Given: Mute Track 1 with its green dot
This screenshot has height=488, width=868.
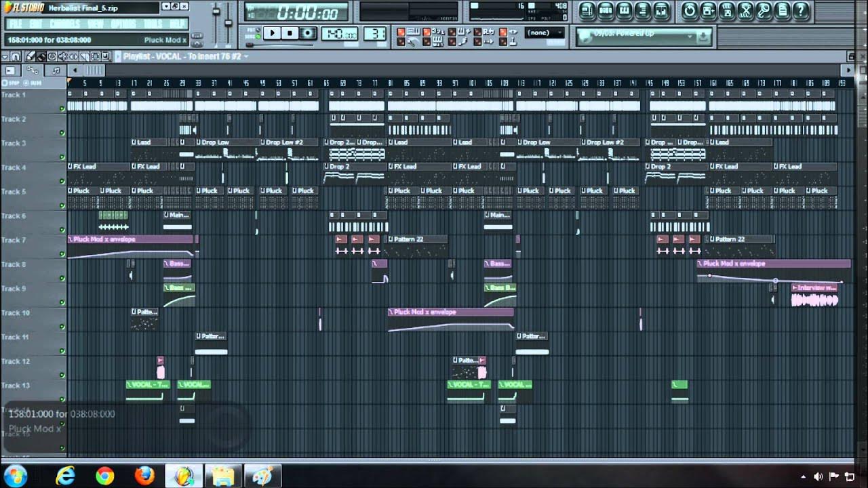Looking at the screenshot, I should [62, 108].
